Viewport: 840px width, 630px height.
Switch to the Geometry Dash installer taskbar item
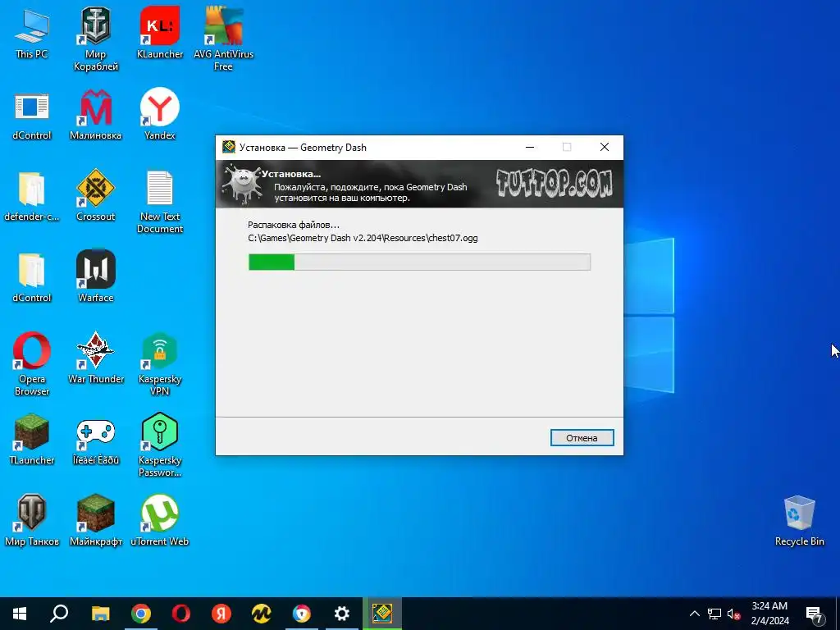click(x=382, y=614)
